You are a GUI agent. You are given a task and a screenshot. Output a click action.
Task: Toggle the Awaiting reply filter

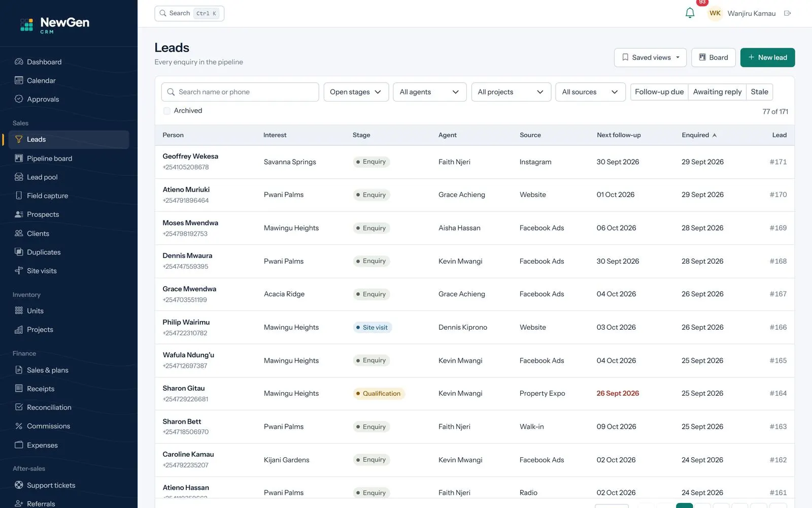(717, 92)
